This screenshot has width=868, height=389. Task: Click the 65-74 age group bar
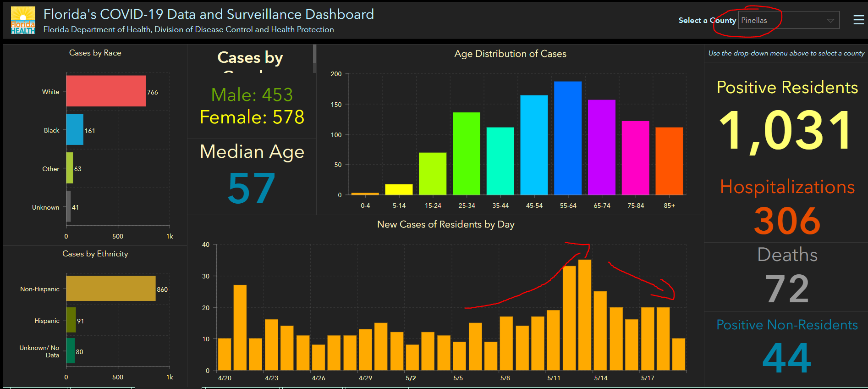tap(602, 147)
